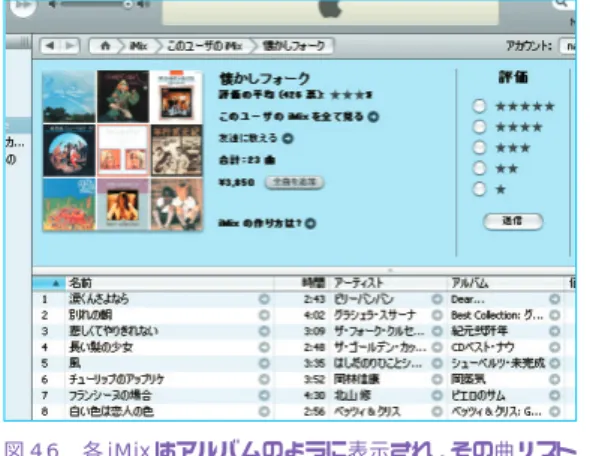Click the album arrow for CDベスト・ナウ
This screenshot has height=456, width=590.
555,347
